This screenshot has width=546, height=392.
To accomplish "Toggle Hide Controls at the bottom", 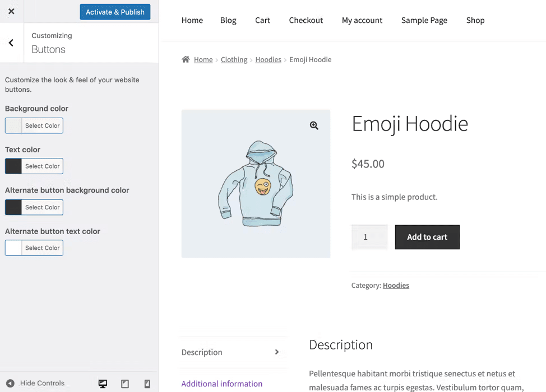I will click(x=35, y=383).
